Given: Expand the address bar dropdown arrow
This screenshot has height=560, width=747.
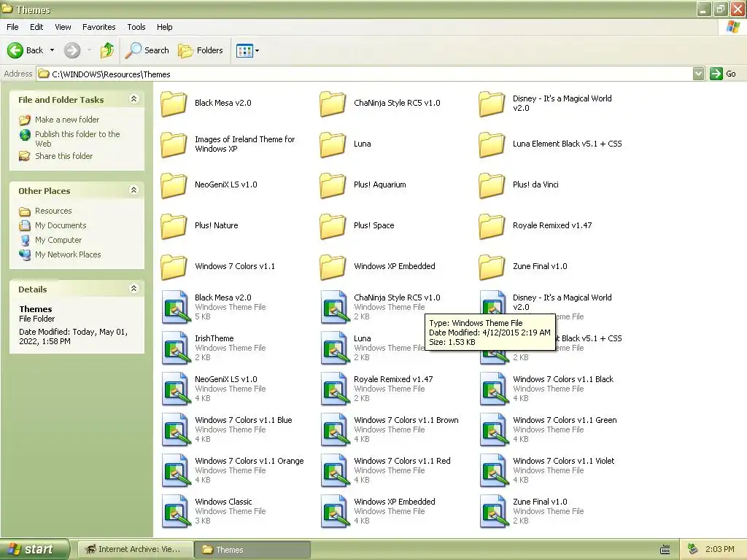Looking at the screenshot, I should pos(698,74).
